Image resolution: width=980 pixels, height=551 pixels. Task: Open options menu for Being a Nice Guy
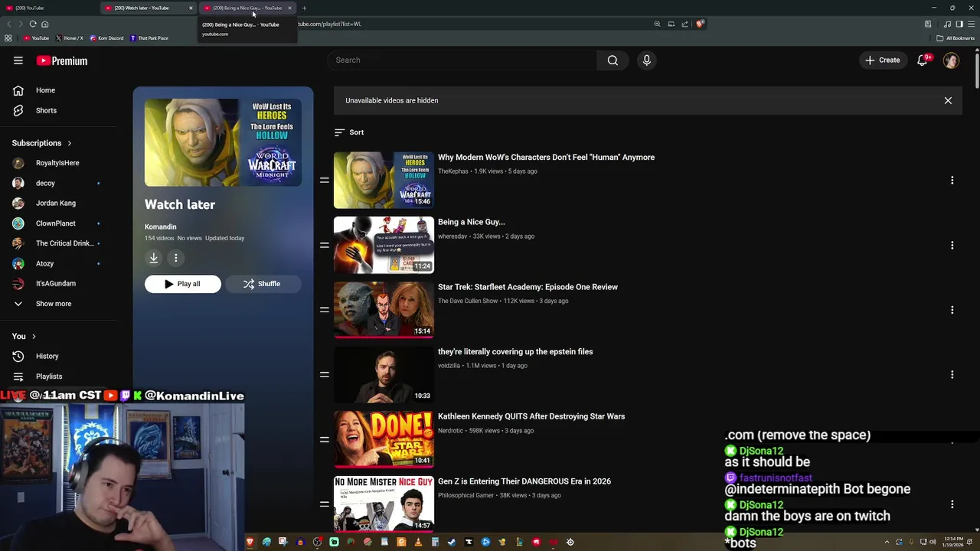coord(952,245)
